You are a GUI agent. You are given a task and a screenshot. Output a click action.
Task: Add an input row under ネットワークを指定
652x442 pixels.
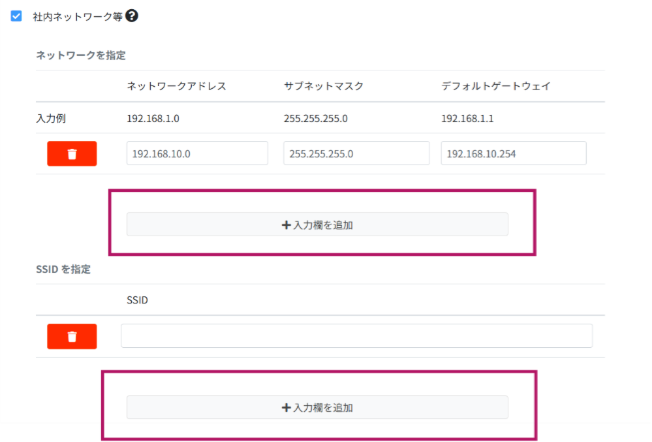pyautogui.click(x=317, y=225)
